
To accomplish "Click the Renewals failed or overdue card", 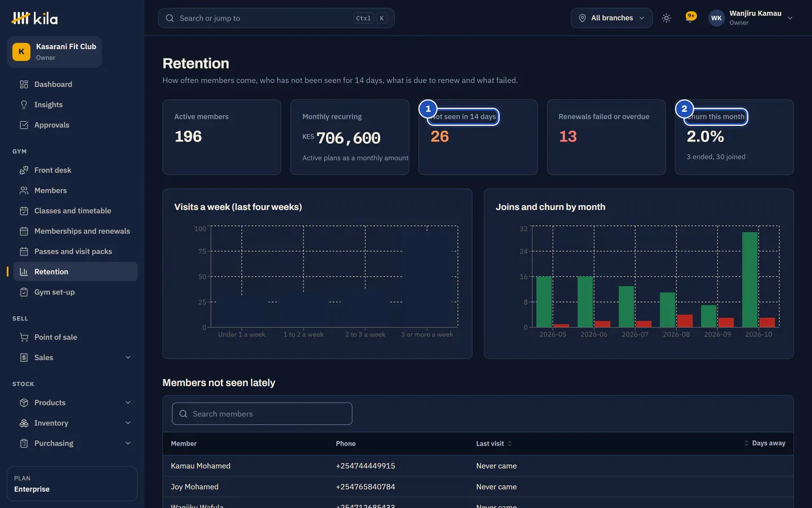I will click(x=606, y=137).
